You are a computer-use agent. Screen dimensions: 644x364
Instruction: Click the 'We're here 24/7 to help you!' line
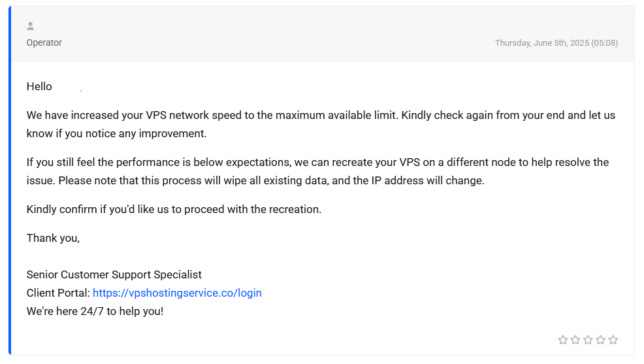point(95,311)
